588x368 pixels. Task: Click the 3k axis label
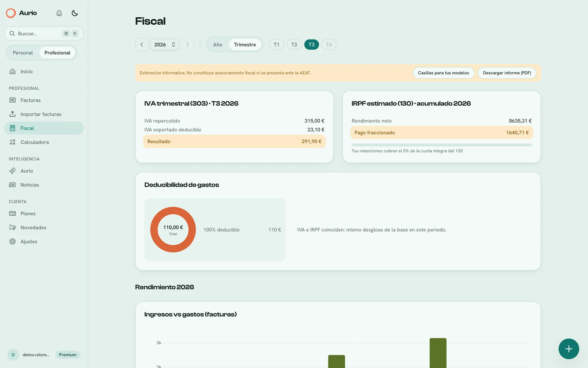159,343
